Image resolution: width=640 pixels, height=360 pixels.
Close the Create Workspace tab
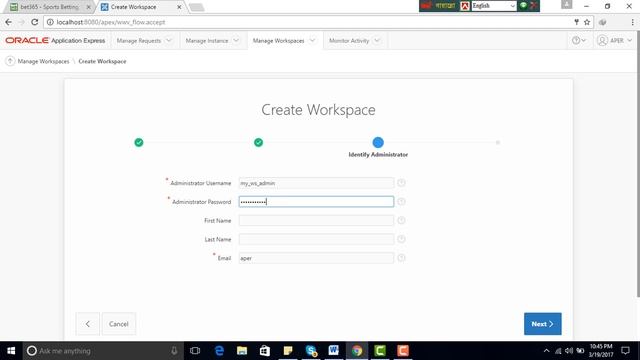click(179, 7)
